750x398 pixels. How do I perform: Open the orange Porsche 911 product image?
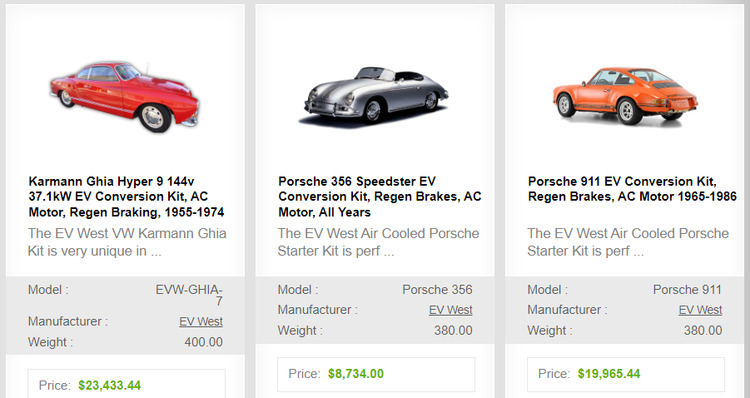click(625, 97)
